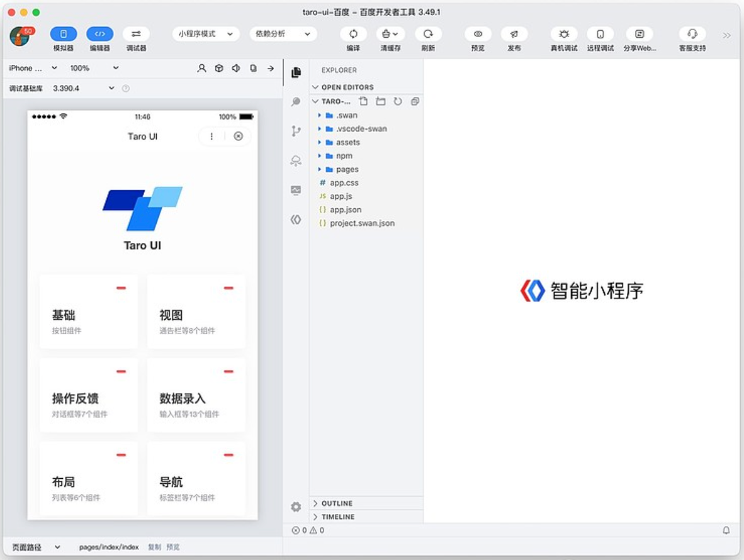Click the compile (编译) icon
Image resolution: width=744 pixels, height=560 pixels.
point(354,34)
